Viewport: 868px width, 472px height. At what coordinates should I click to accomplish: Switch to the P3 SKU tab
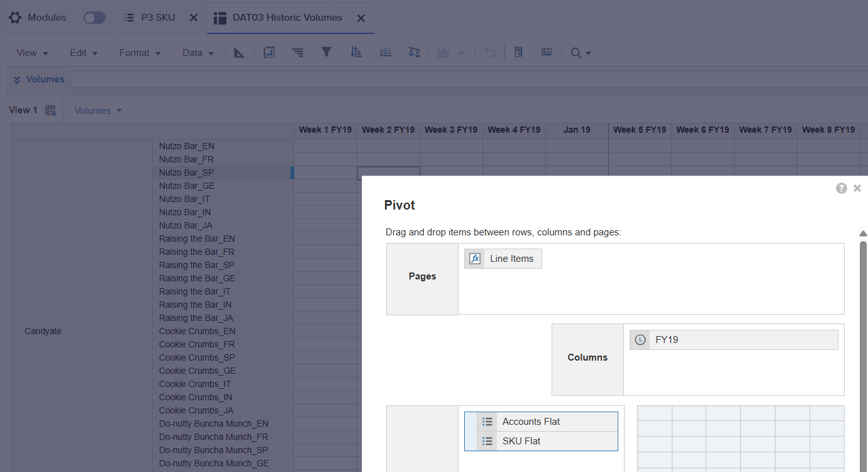(157, 18)
